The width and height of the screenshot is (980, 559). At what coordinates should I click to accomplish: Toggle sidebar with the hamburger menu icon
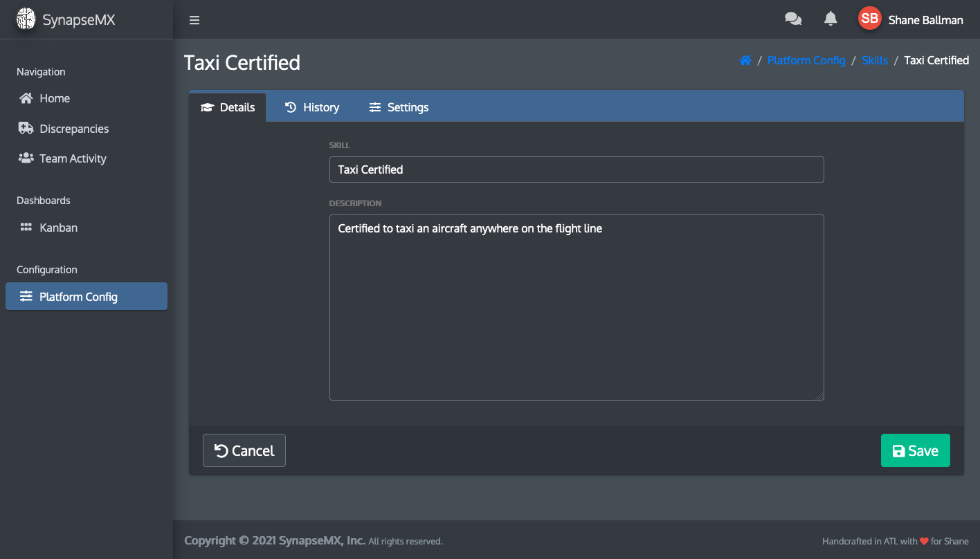pos(194,20)
